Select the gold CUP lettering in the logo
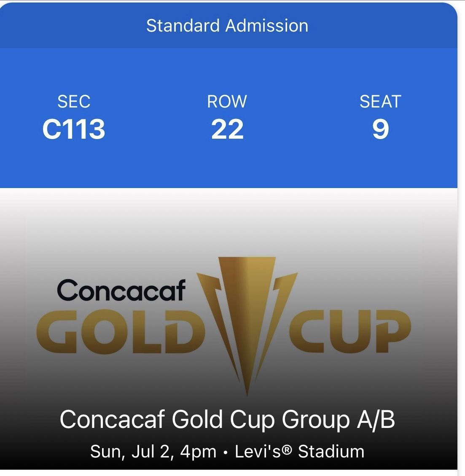 point(350,331)
